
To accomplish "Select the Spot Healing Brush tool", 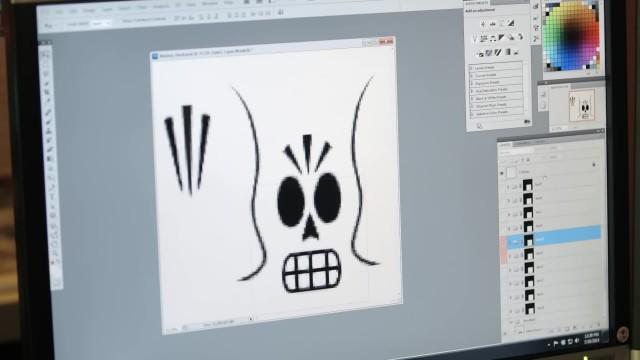I will [48, 112].
